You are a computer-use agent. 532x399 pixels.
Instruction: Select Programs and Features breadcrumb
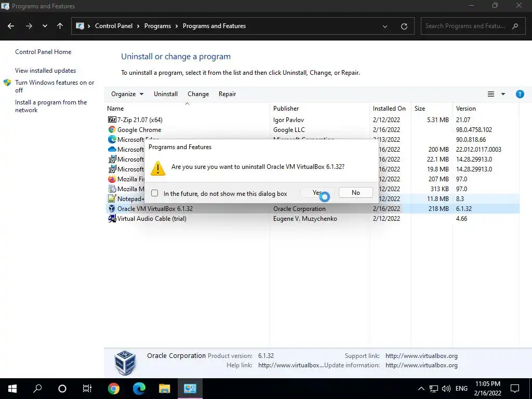click(x=214, y=26)
